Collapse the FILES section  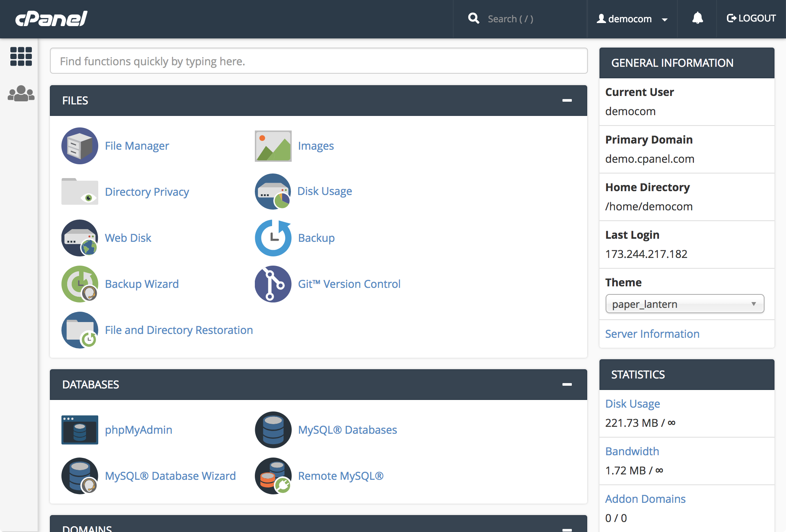(x=567, y=100)
